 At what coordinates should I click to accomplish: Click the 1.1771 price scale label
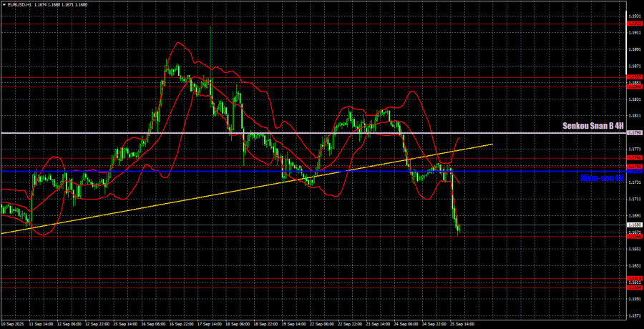(x=633, y=149)
